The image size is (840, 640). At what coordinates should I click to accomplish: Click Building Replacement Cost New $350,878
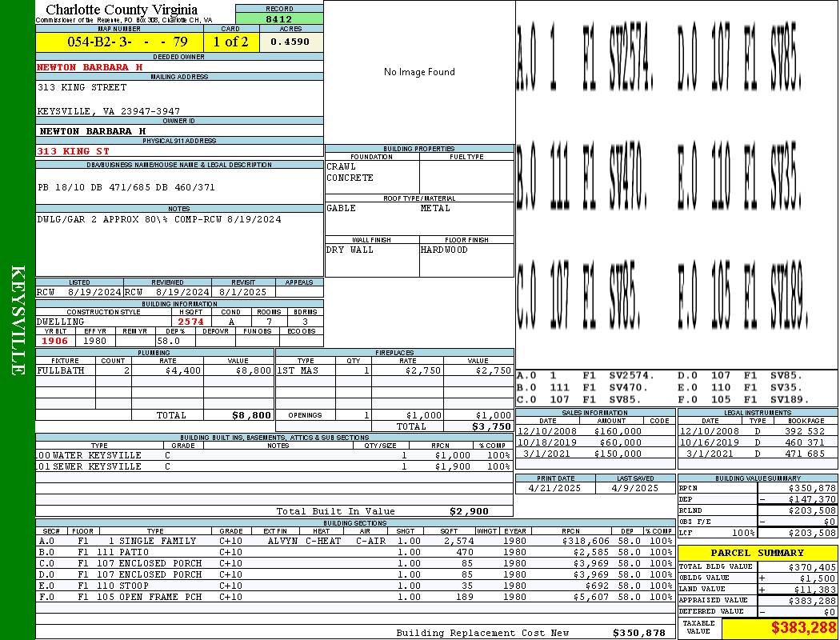(638, 633)
